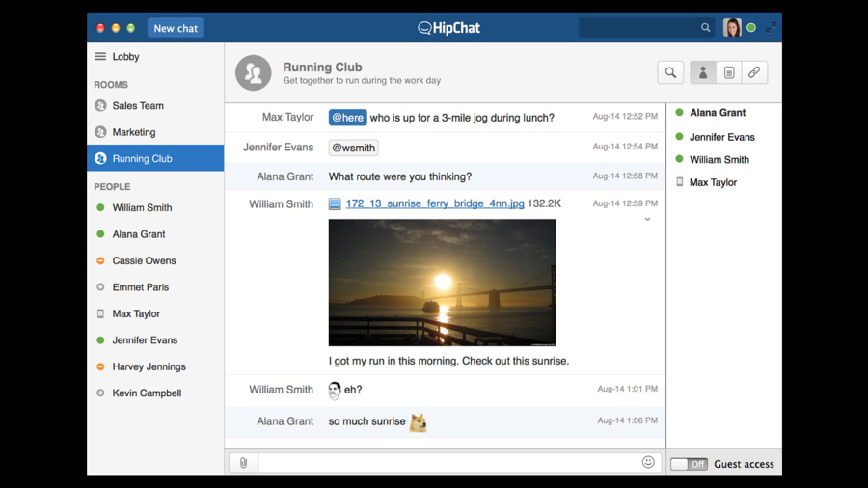This screenshot has width=868, height=488.
Task: Toggle the Guest access switch
Action: [x=690, y=464]
